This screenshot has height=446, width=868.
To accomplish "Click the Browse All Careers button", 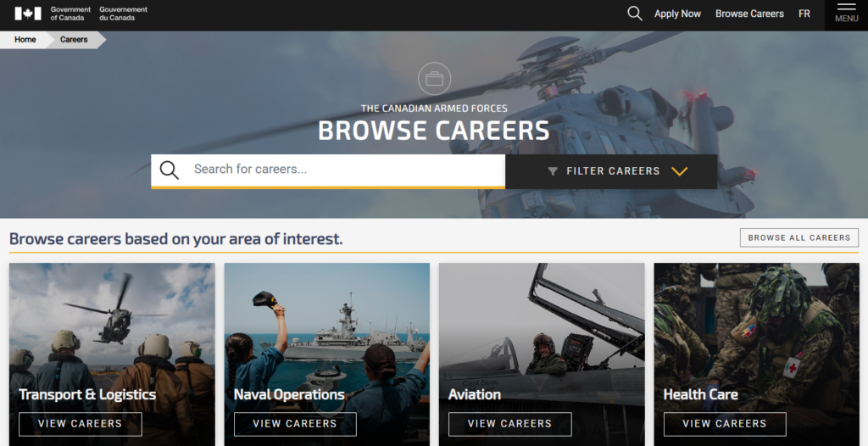I will [798, 237].
